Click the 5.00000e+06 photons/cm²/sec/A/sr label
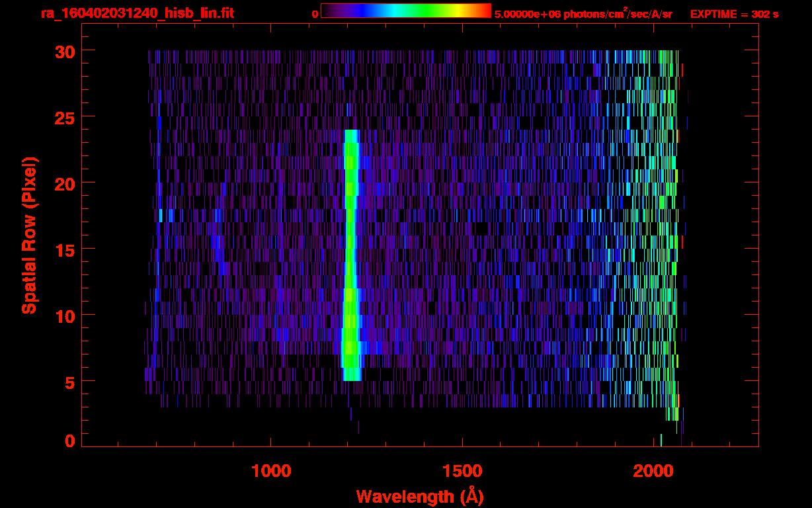This screenshot has width=812, height=508. pos(583,13)
